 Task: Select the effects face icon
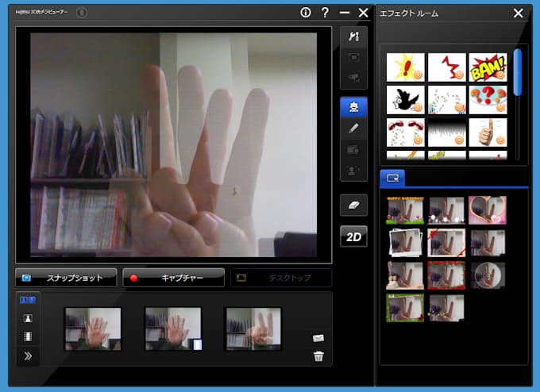(353, 107)
